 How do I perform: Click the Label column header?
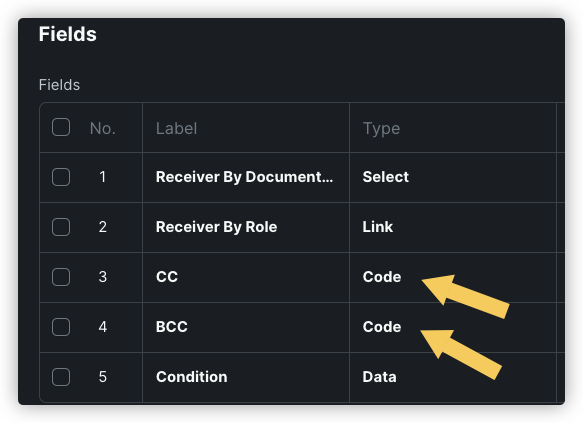pos(176,129)
